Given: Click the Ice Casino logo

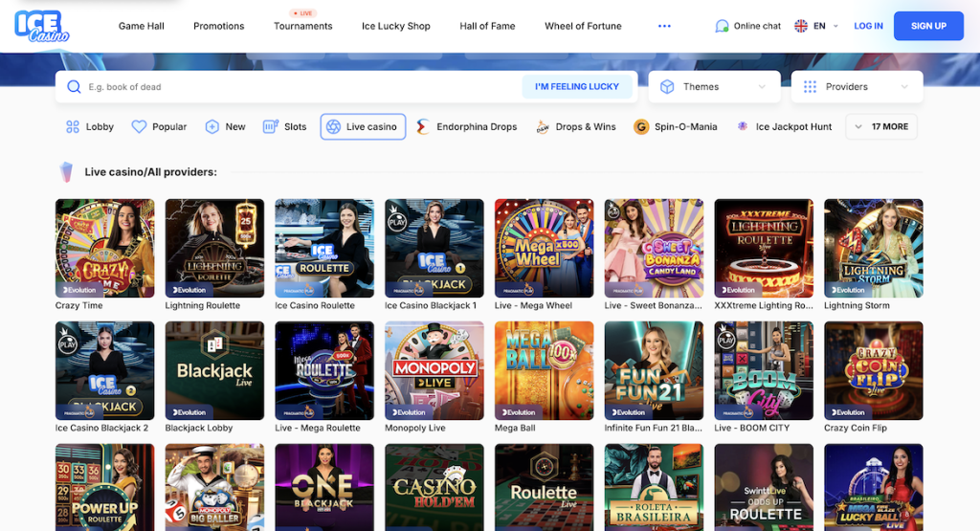Looking at the screenshot, I should coord(42,26).
